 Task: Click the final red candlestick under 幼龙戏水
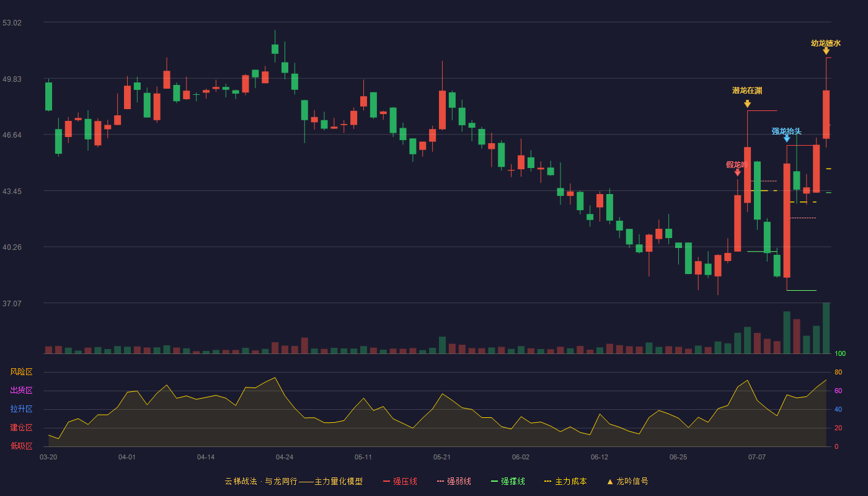click(x=826, y=115)
